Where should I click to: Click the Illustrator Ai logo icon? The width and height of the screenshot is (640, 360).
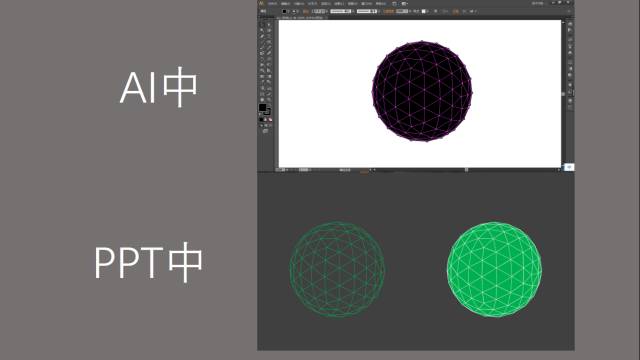[x=261, y=3]
